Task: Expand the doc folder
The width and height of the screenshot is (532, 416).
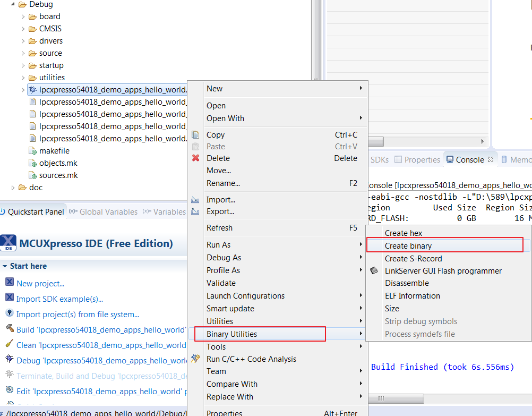Action: (13, 188)
